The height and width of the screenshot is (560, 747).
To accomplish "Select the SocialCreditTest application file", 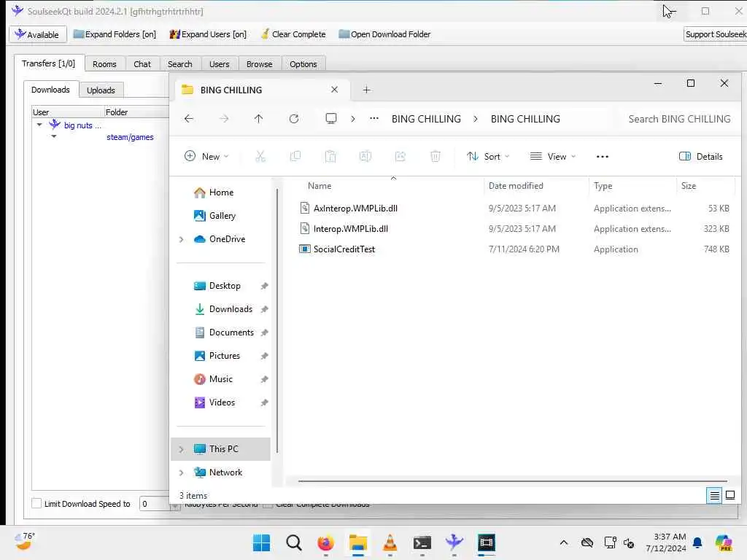I will point(514,249).
